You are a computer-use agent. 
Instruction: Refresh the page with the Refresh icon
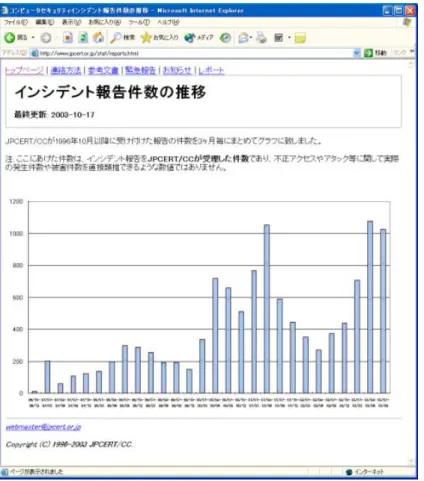point(83,38)
